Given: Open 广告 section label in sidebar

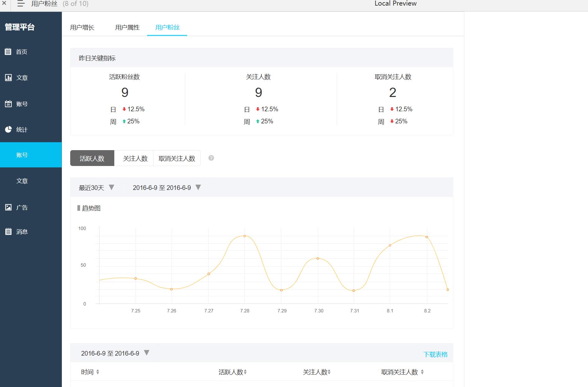Looking at the screenshot, I should (x=22, y=208).
